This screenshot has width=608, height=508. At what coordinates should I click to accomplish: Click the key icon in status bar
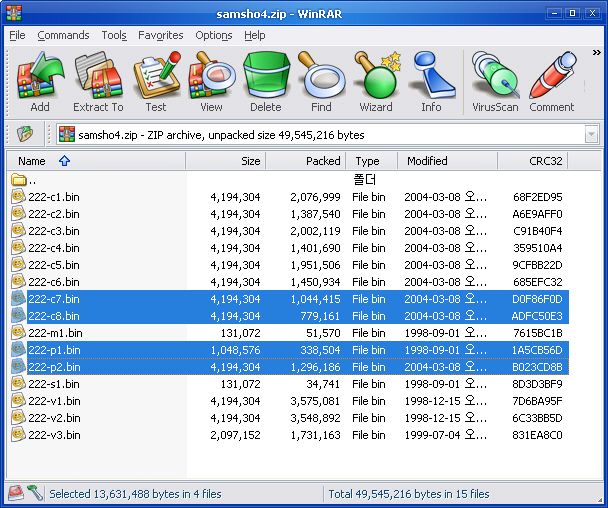point(35,493)
